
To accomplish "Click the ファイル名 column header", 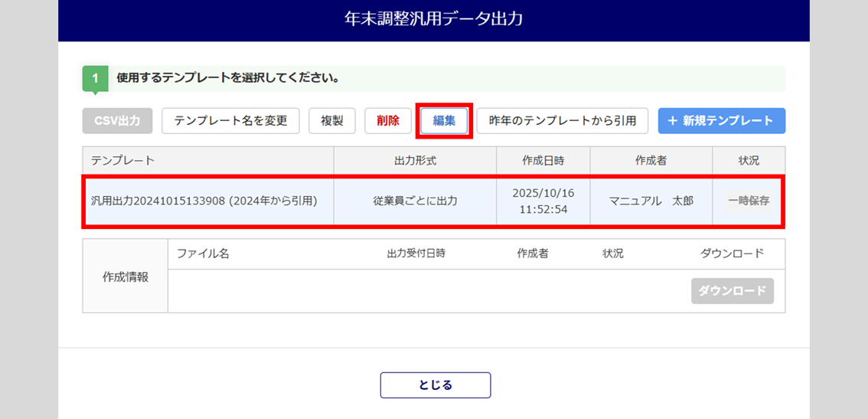I will coord(203,254).
